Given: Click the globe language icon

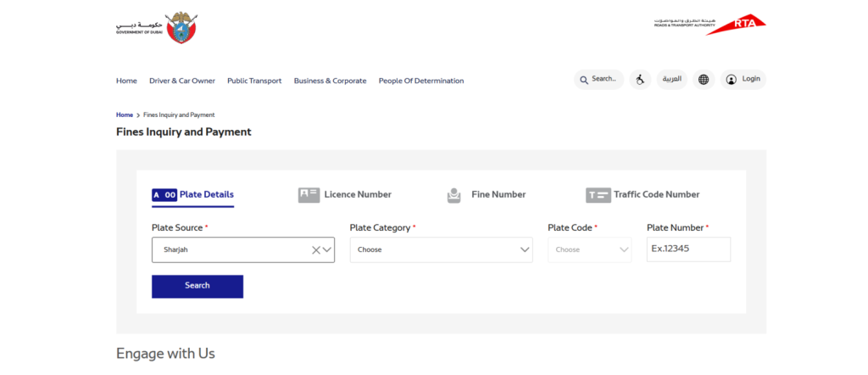Looking at the screenshot, I should (704, 80).
